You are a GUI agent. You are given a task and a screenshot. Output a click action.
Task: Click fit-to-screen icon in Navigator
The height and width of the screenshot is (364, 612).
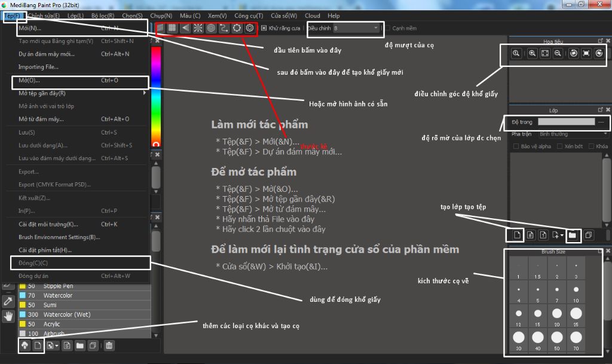coord(545,53)
